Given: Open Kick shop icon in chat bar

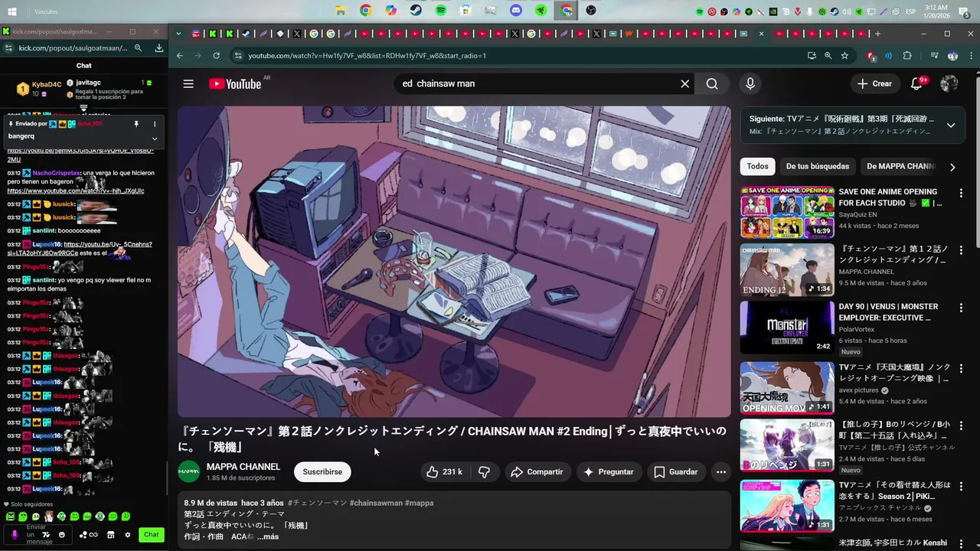Looking at the screenshot, I should [111, 535].
